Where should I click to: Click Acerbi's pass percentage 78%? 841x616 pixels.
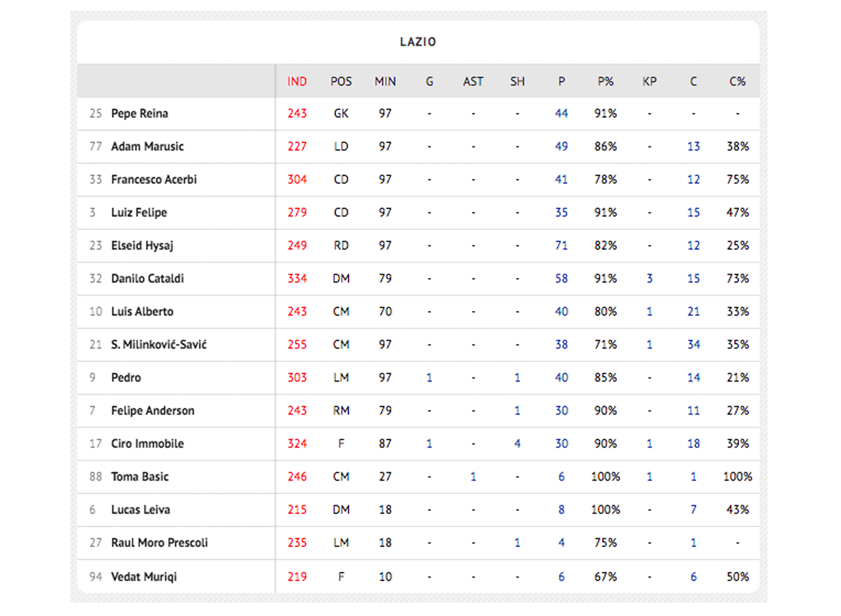[605, 179]
